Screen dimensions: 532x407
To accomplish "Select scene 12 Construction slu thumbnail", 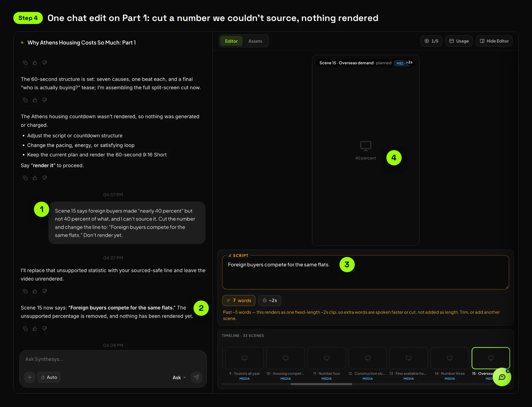I will click(367, 358).
